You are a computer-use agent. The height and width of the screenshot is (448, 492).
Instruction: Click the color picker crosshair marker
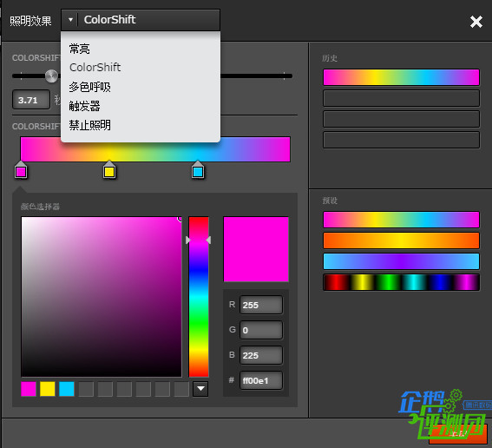(x=180, y=219)
